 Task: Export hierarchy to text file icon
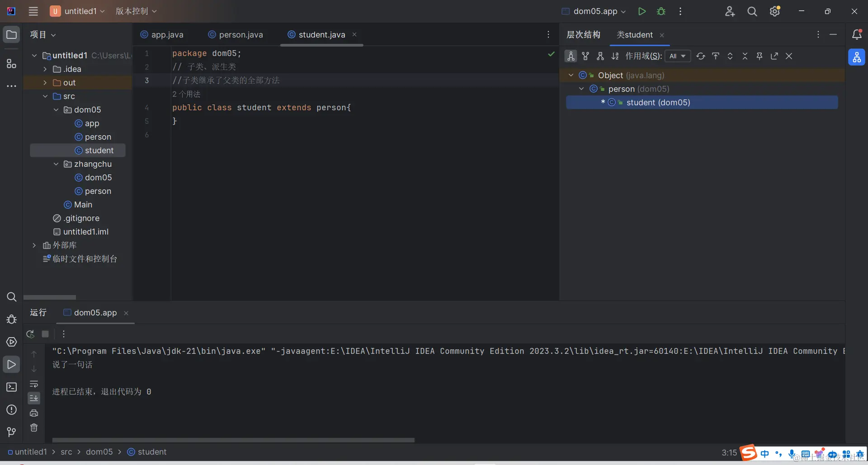tap(774, 56)
